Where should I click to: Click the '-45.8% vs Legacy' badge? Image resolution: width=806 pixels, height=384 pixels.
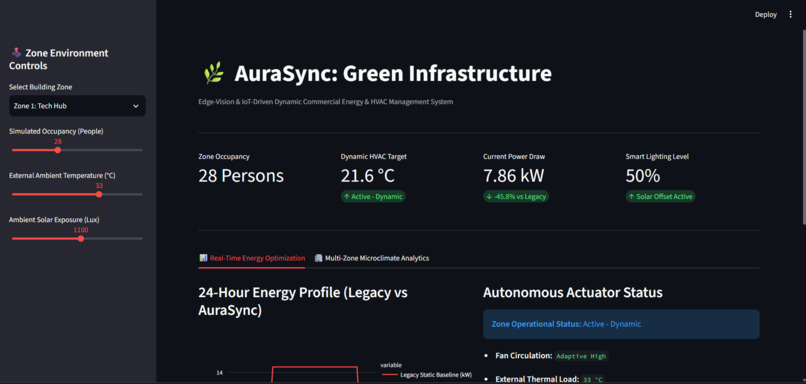[x=516, y=196]
